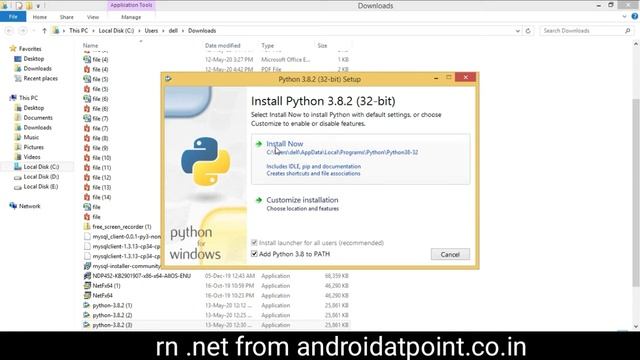Image resolution: width=640 pixels, height=360 pixels.
Task: Click dell in address breadcrumb
Action: 173,31
